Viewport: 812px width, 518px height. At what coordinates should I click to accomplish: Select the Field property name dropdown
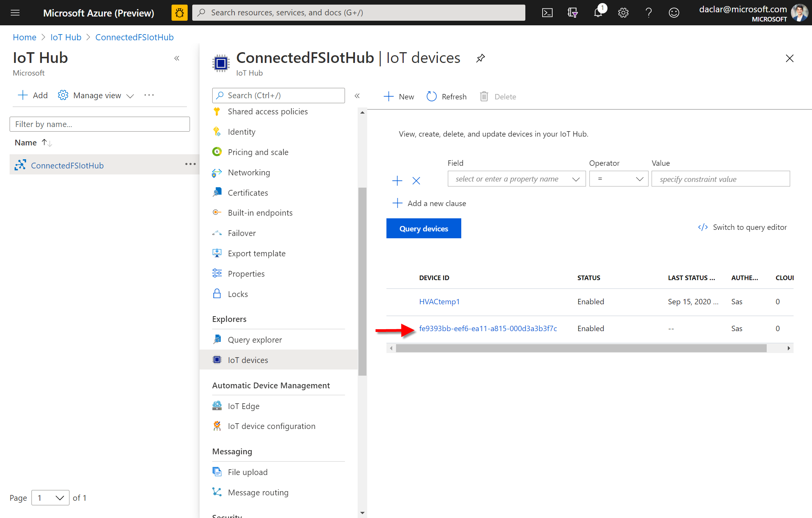(x=515, y=179)
